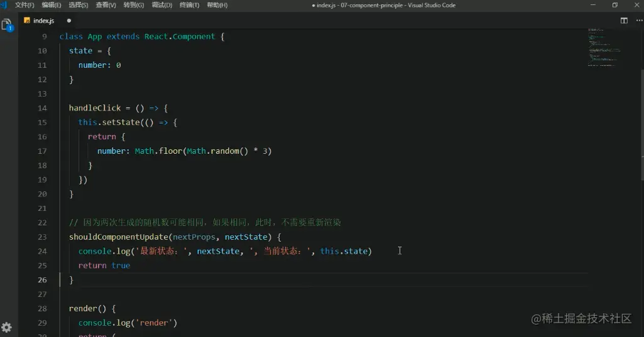Click 'number: 0' on line 11
Image resolution: width=644 pixels, height=337 pixels.
99,65
